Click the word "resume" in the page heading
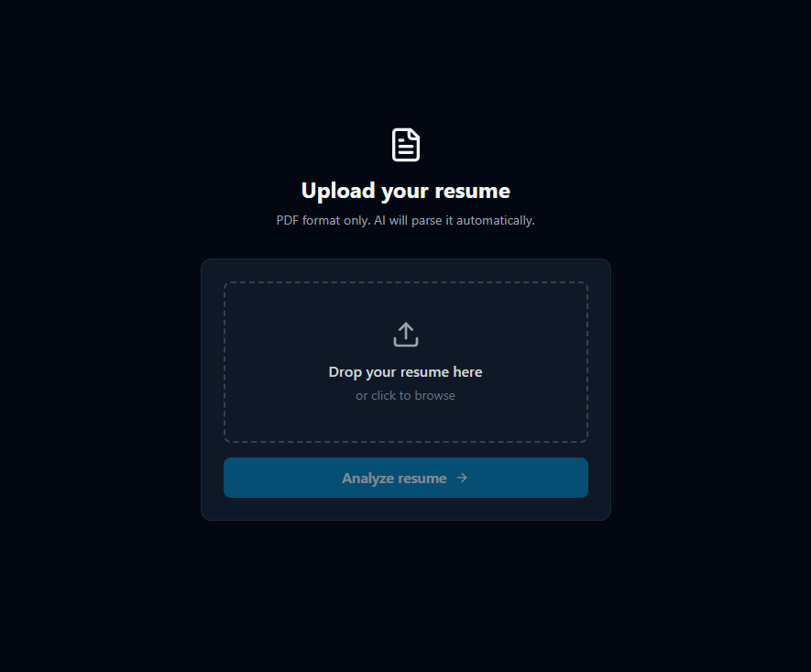The width and height of the screenshot is (811, 672). pos(472,191)
